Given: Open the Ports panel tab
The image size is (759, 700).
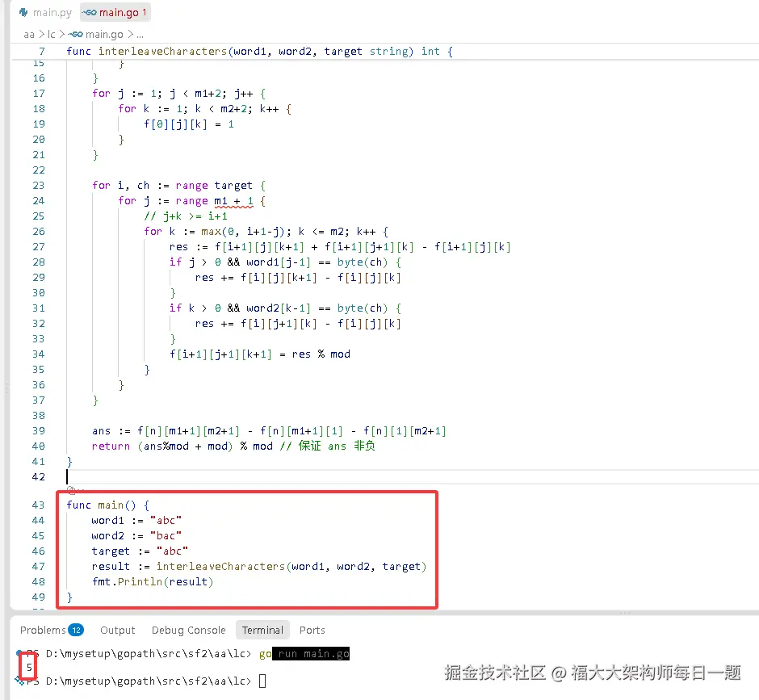Looking at the screenshot, I should 312,630.
